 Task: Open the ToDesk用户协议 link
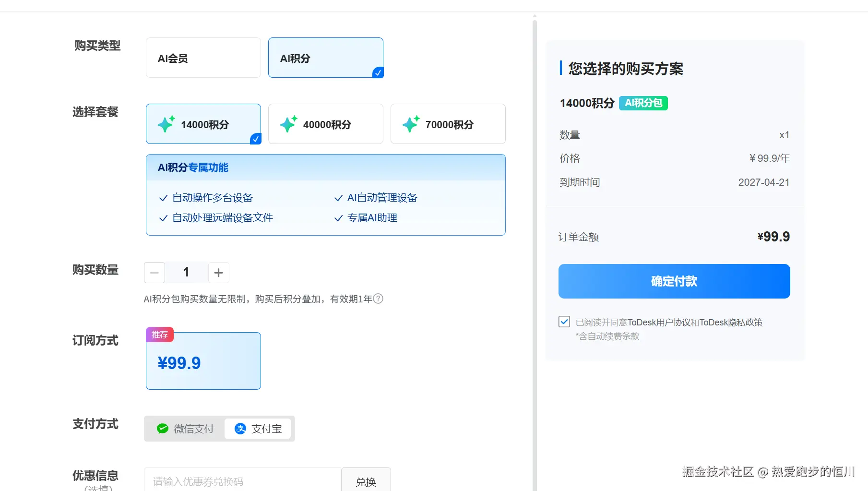tap(659, 323)
